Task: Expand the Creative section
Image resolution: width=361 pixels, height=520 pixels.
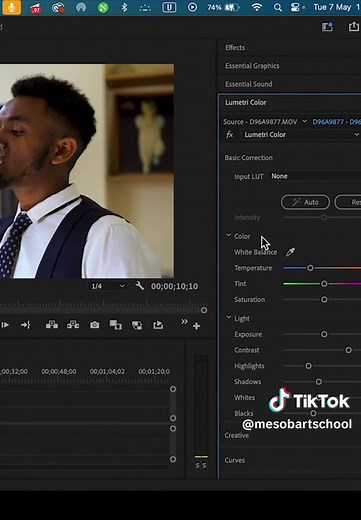Action: [237, 435]
